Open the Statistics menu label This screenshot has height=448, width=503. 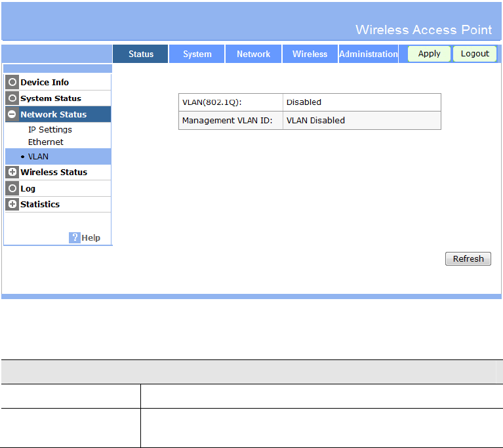[40, 205]
